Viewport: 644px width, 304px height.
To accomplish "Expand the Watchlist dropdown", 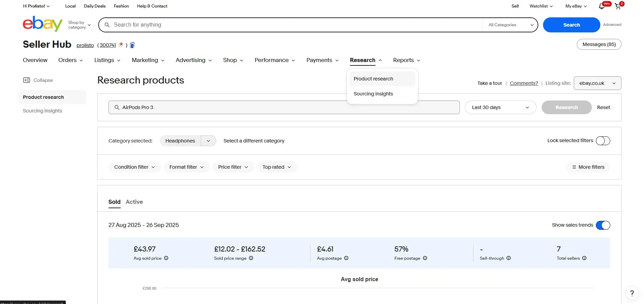I will [x=541, y=6].
